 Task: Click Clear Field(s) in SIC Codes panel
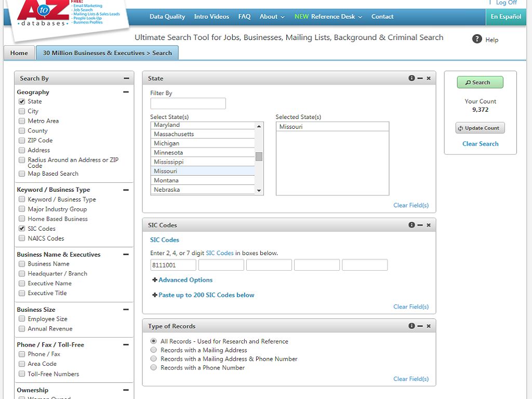click(x=411, y=307)
